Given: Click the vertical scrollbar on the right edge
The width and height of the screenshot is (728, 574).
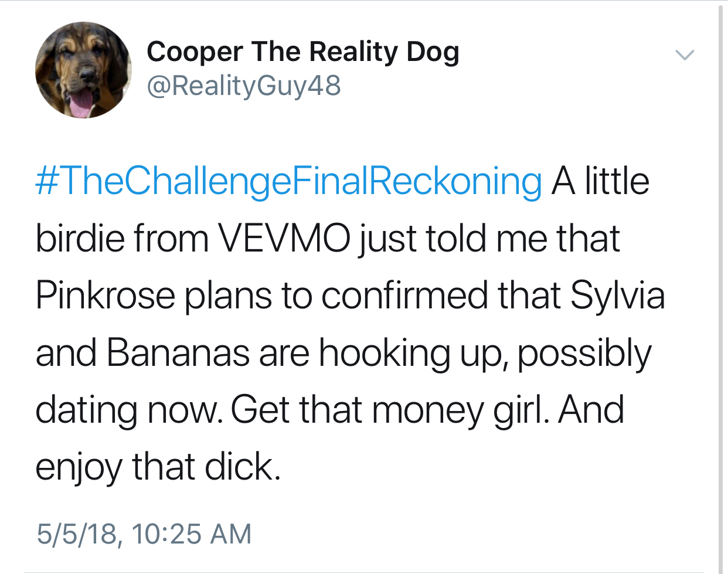Looking at the screenshot, I should 721,287.
